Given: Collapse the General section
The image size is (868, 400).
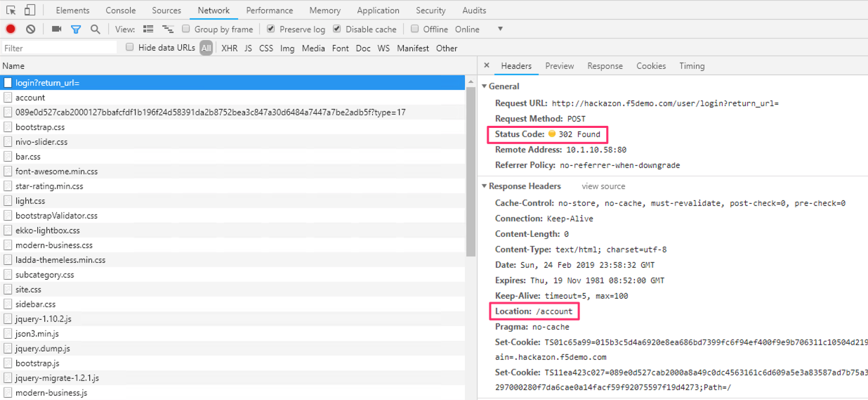Looking at the screenshot, I should pyautogui.click(x=484, y=86).
